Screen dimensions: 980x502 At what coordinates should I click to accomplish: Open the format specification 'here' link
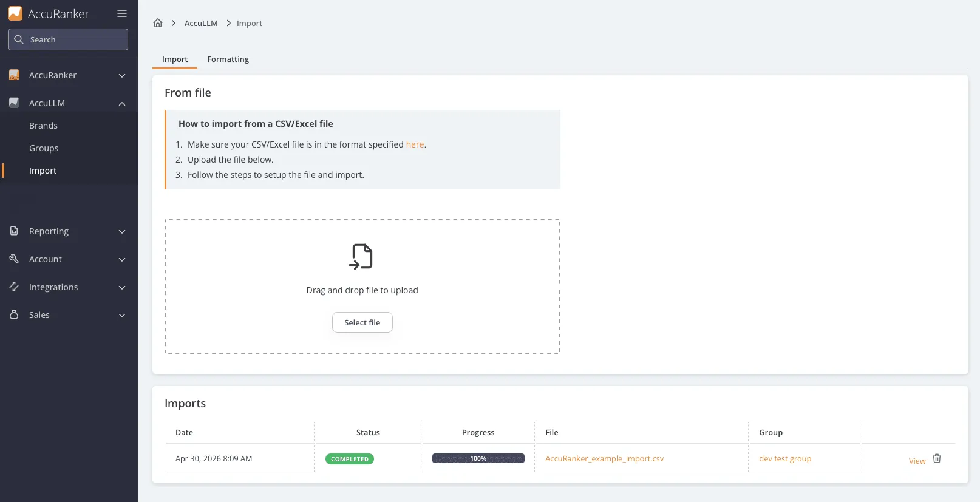(x=415, y=144)
